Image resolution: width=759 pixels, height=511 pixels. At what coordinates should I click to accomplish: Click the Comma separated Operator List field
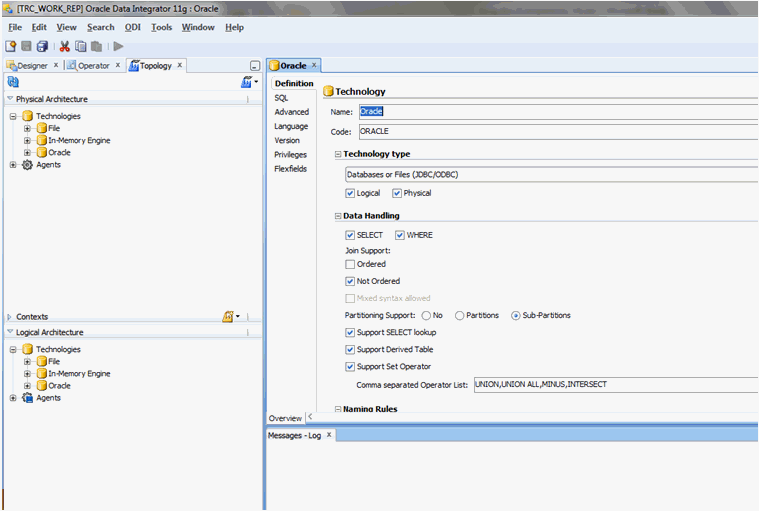[x=616, y=385]
